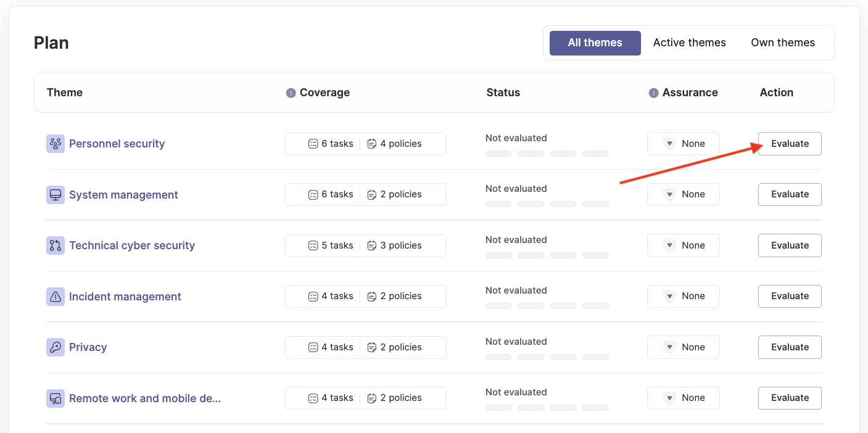Click the Status column header
The width and height of the screenshot is (868, 433).
(x=503, y=93)
